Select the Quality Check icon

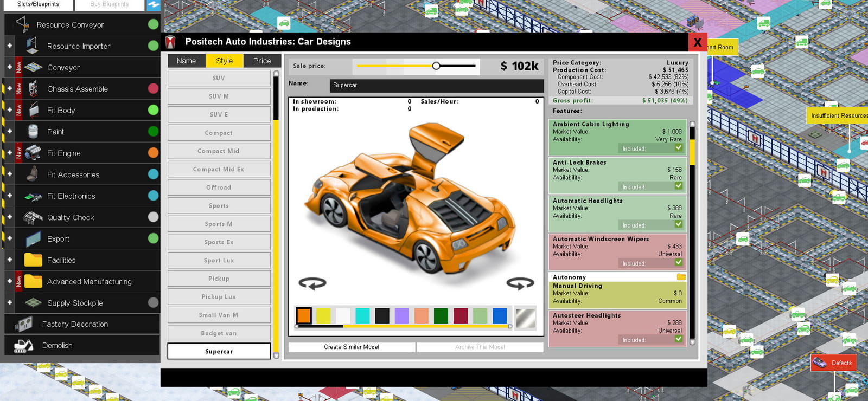tap(33, 217)
